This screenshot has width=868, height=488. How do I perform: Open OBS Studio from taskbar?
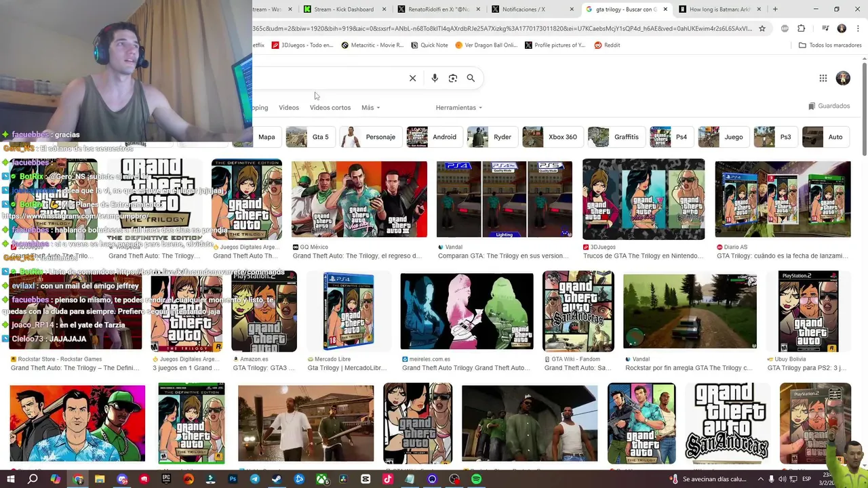click(454, 479)
